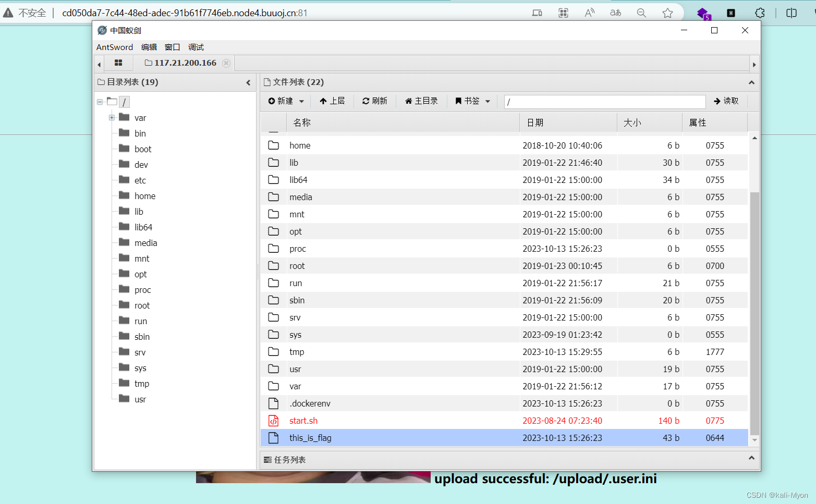Screen dimensions: 816x504
Task: Click the purple extension icon showing badge 5
Action: click(703, 13)
